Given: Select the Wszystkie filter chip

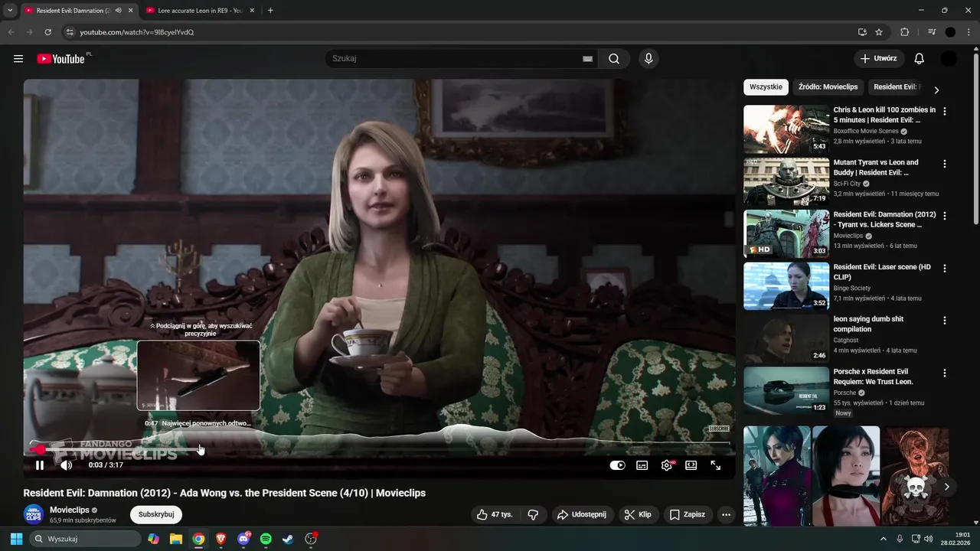Looking at the screenshot, I should [766, 87].
